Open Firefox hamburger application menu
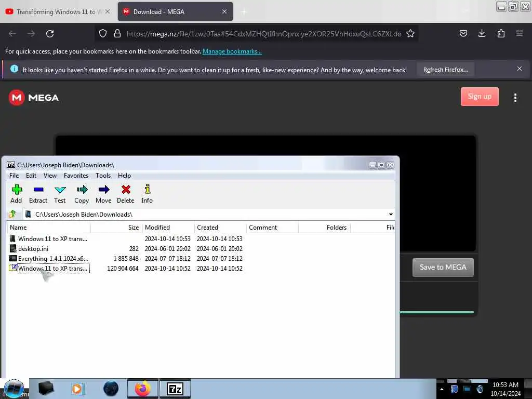Viewport: 532px width, 399px height. pyautogui.click(x=520, y=33)
